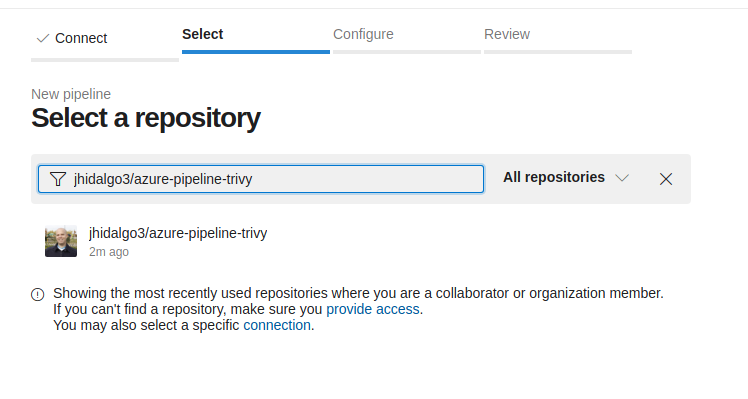Image resolution: width=748 pixels, height=399 pixels.
Task: Click the blue progress bar under Select
Action: click(x=256, y=52)
